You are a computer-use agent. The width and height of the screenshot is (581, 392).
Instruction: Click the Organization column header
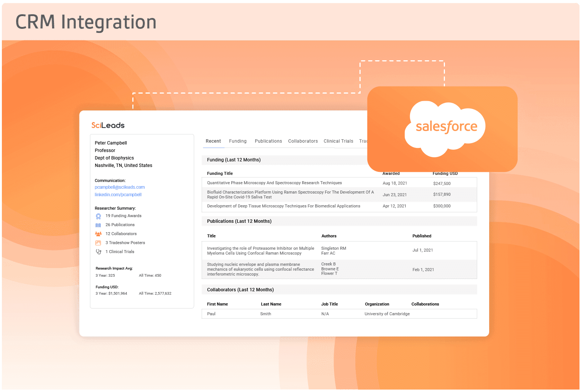377,304
